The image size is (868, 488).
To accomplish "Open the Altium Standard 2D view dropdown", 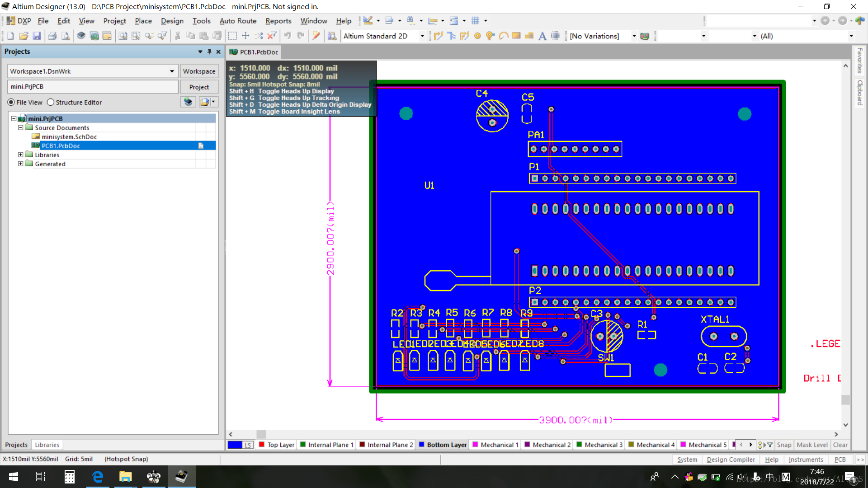I will click(x=422, y=36).
